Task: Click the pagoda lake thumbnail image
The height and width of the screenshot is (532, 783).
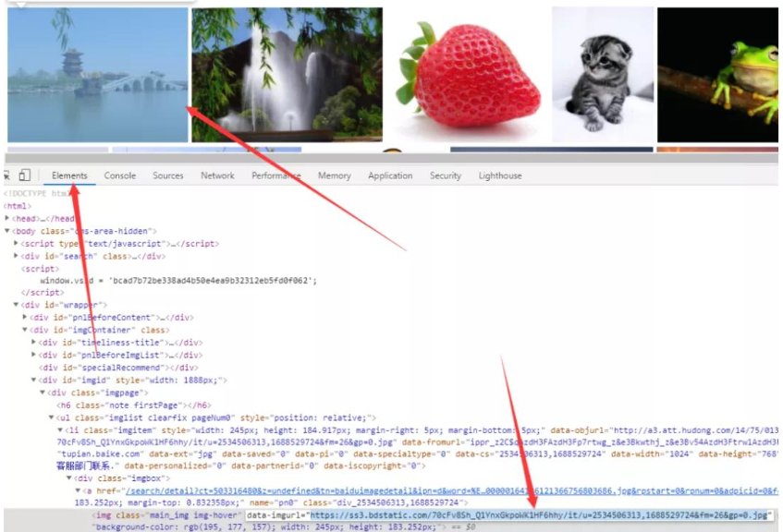Action: pos(97,75)
